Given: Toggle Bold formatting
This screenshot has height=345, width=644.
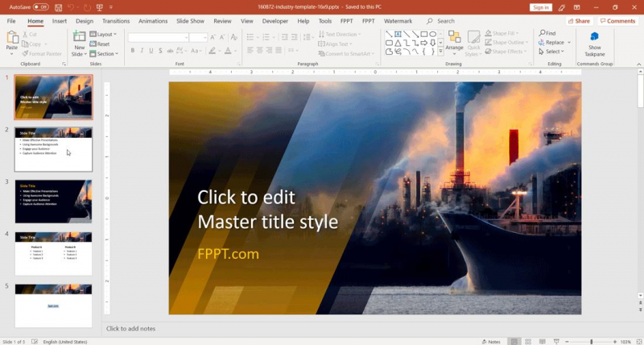Looking at the screenshot, I should point(132,51).
